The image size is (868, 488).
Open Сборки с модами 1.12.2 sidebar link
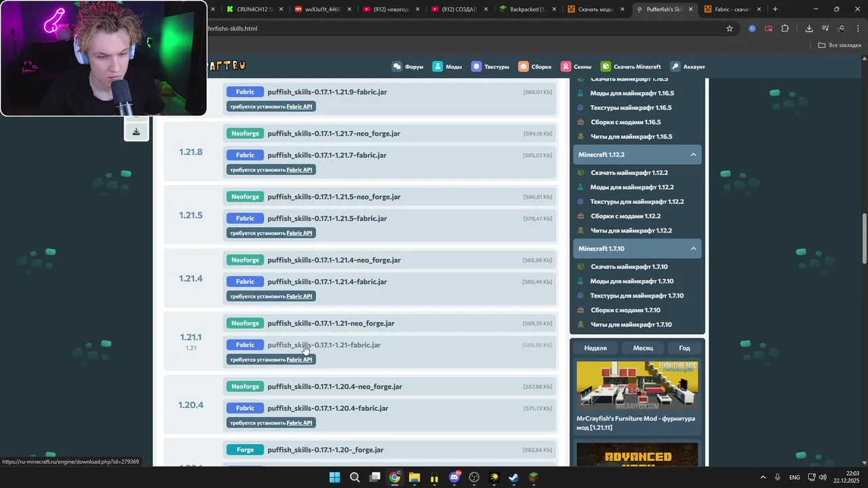tap(625, 216)
